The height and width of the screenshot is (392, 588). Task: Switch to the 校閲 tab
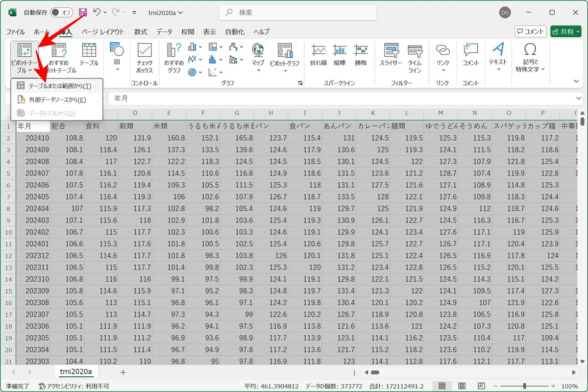coord(188,32)
